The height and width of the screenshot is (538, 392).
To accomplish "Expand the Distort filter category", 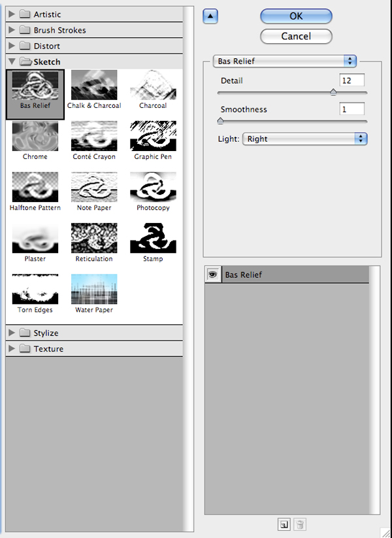I will click(12, 46).
